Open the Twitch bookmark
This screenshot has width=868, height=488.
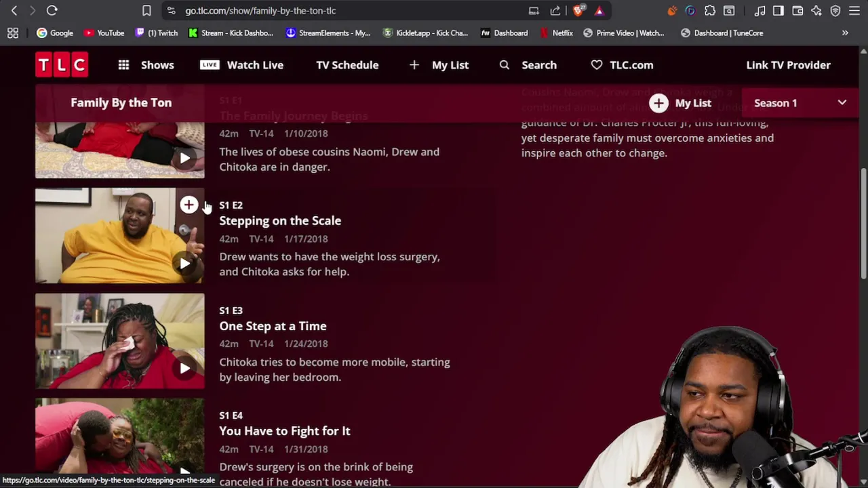click(157, 33)
